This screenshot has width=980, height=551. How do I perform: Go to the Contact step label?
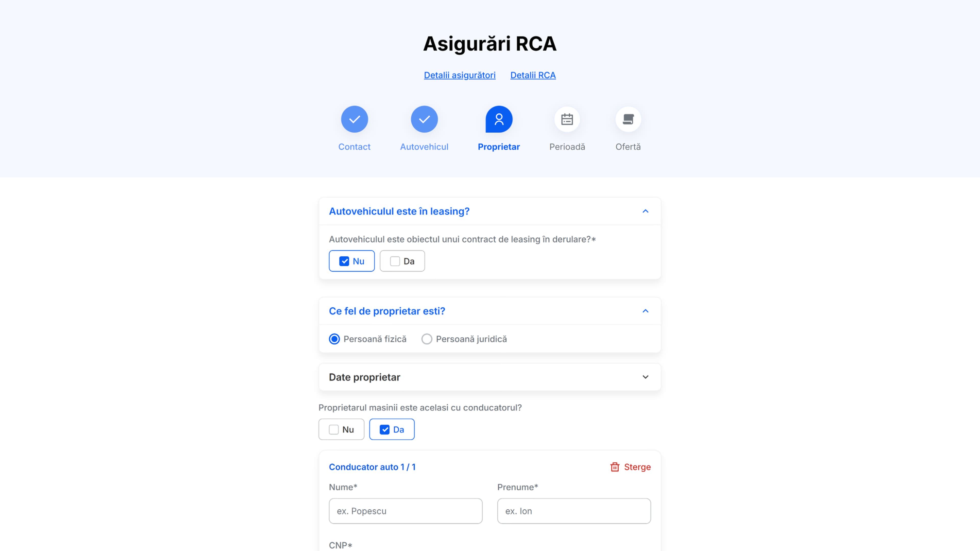point(354,147)
